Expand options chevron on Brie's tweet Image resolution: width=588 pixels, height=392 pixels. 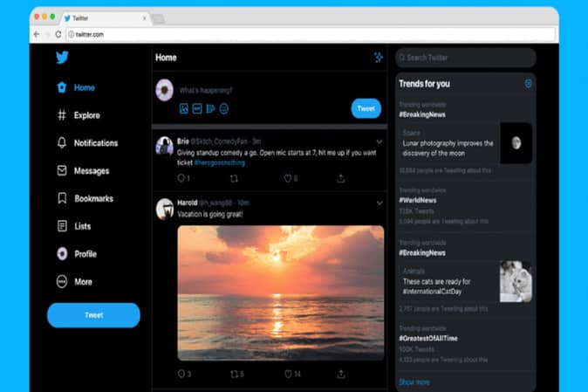(379, 141)
